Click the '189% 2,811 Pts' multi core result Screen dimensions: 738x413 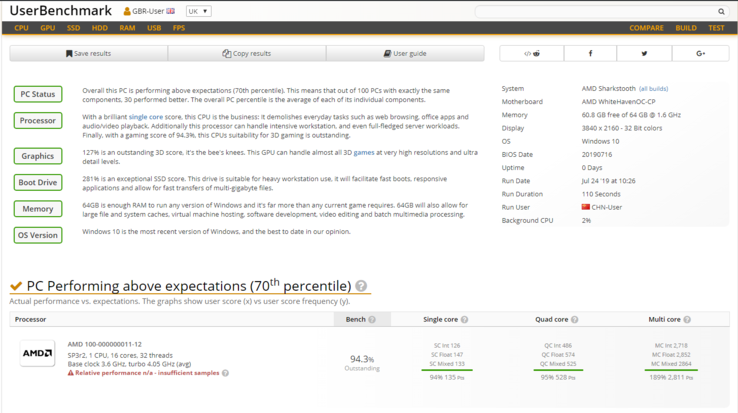[671, 378]
